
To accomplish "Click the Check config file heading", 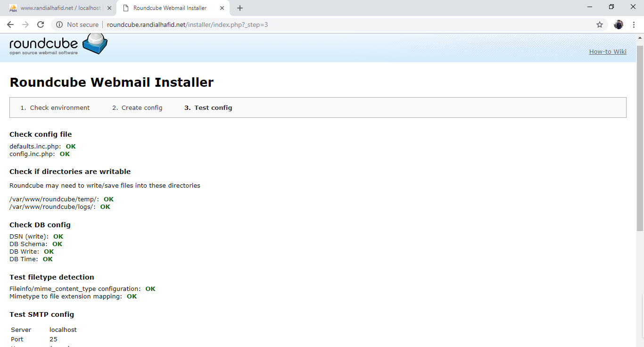I will tap(41, 134).
